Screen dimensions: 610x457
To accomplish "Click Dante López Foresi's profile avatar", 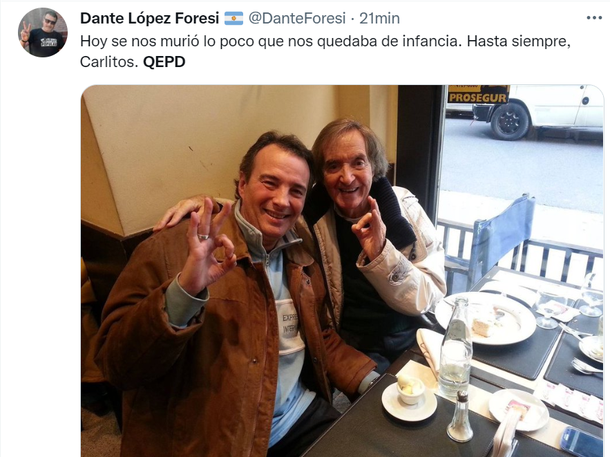I will pos(43,32).
